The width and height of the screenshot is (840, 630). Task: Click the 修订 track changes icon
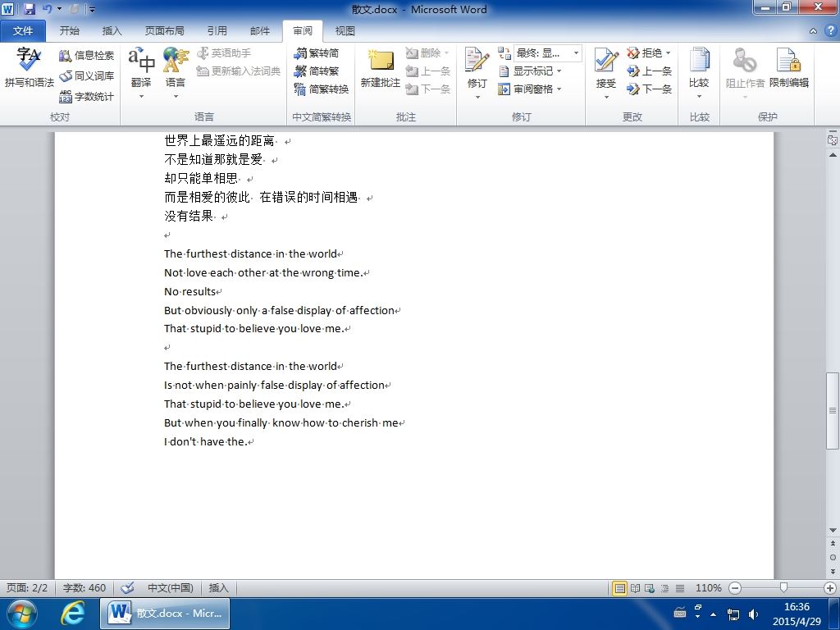click(477, 60)
